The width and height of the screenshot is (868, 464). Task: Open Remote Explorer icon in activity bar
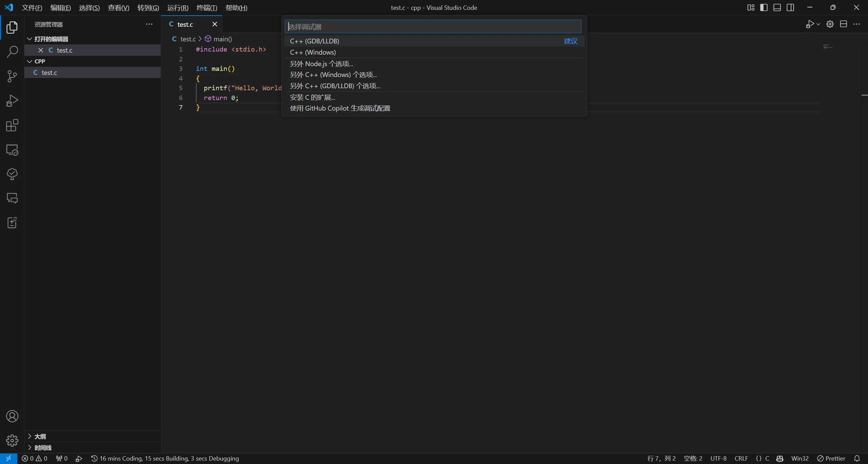point(12,150)
